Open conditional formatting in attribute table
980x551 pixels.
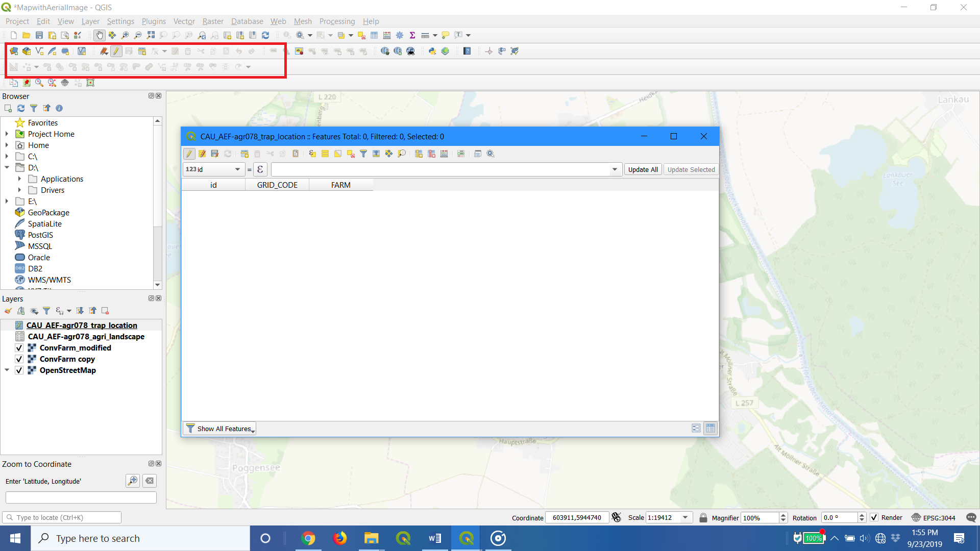point(461,154)
